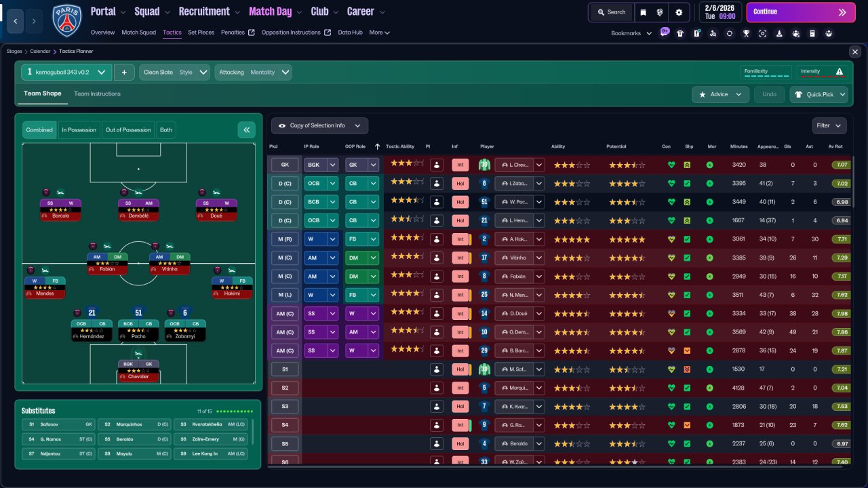The width and height of the screenshot is (868, 488).
Task: Toggle Int influence for Vitinha row
Action: pyautogui.click(x=460, y=258)
